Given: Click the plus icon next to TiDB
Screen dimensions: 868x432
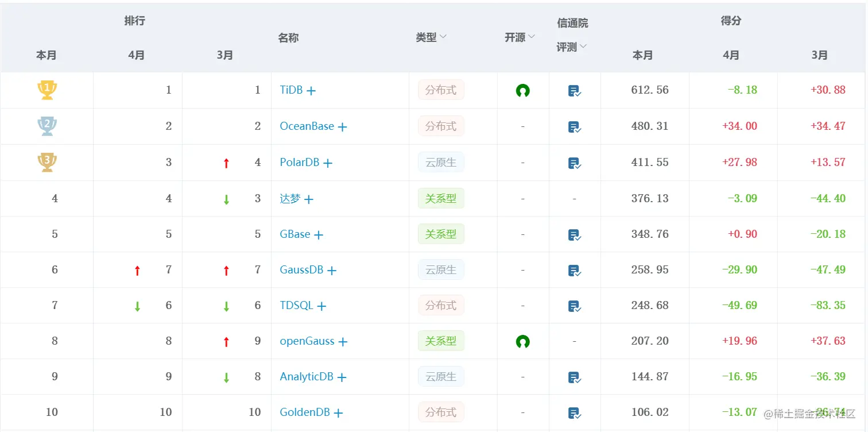Looking at the screenshot, I should click(x=311, y=91).
